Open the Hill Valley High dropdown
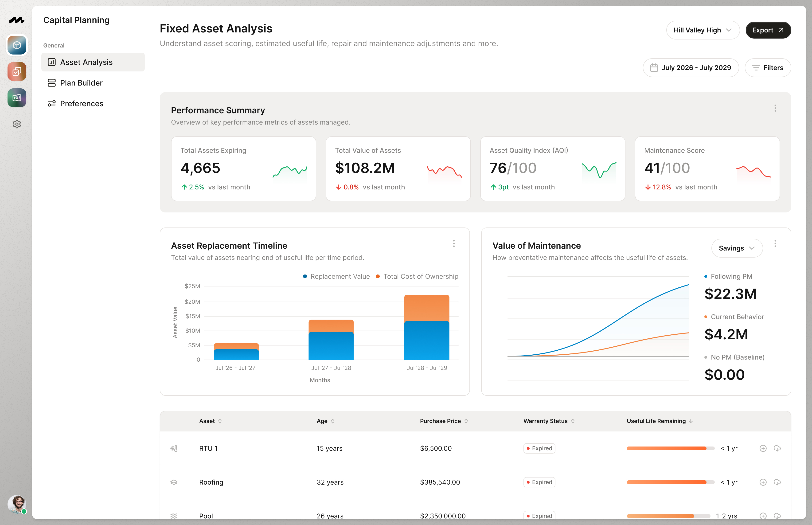 coord(703,30)
